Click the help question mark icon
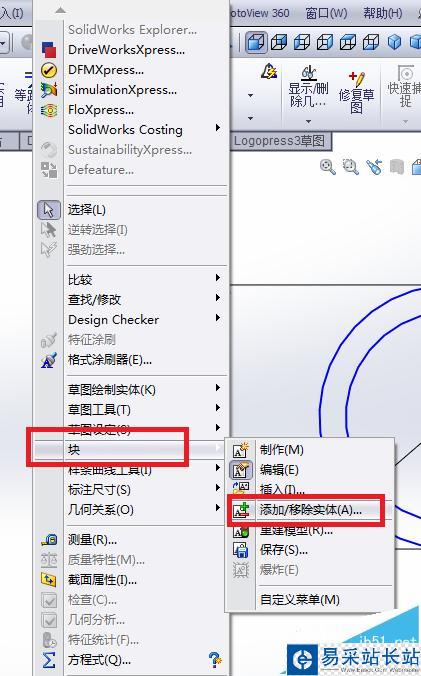This screenshot has height=676, width=421. pyautogui.click(x=215, y=660)
